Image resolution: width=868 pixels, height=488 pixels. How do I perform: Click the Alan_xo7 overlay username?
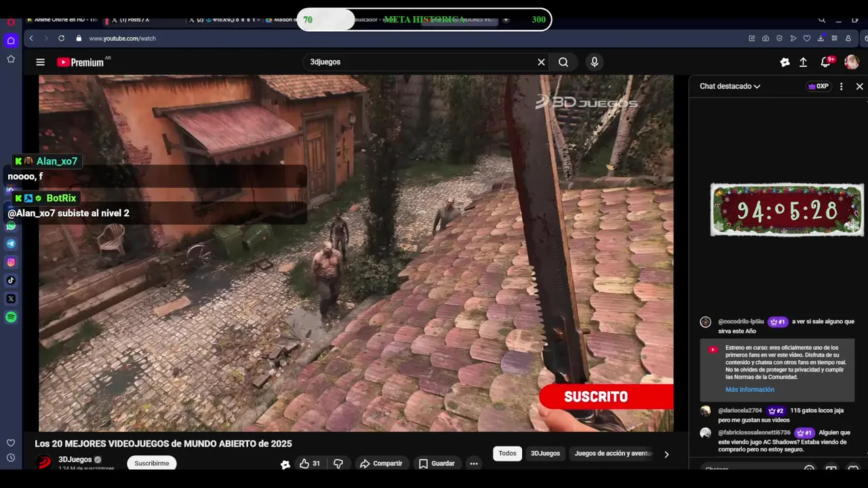point(57,161)
